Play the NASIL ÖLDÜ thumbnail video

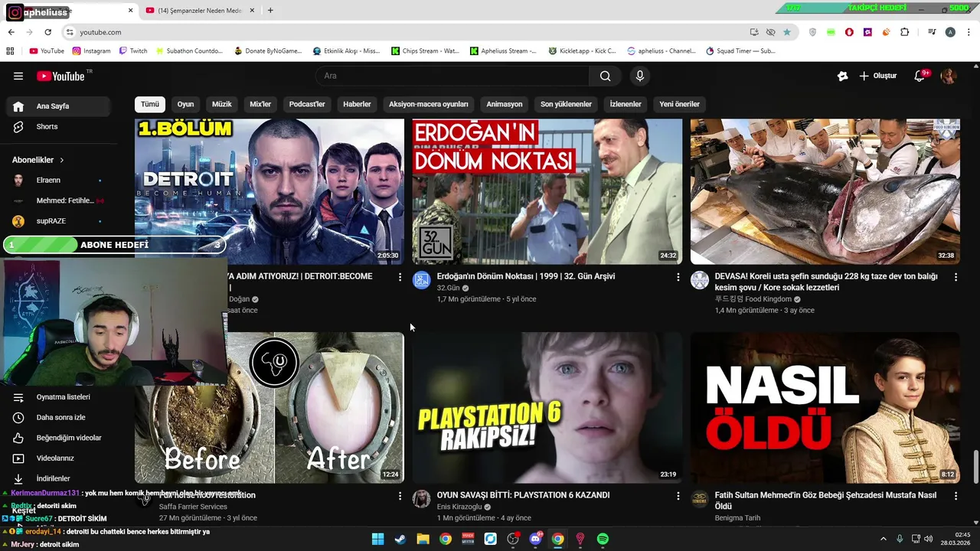pos(825,408)
